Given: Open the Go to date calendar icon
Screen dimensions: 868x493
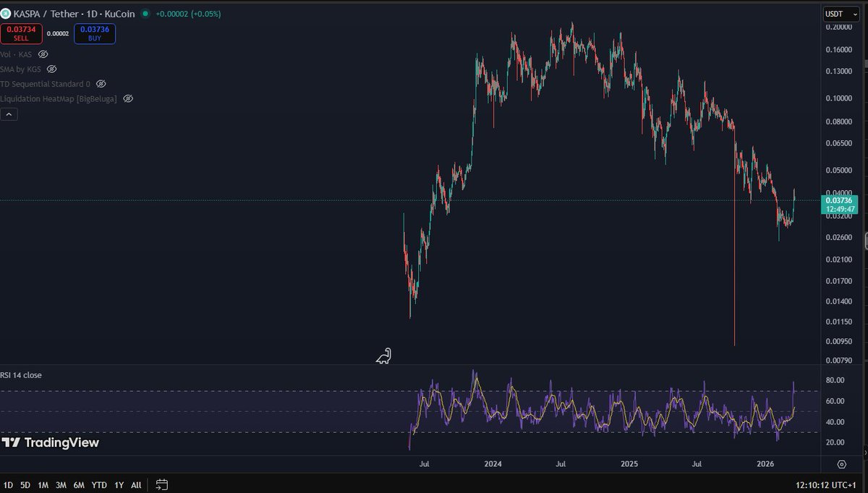Looking at the screenshot, I should (x=162, y=485).
